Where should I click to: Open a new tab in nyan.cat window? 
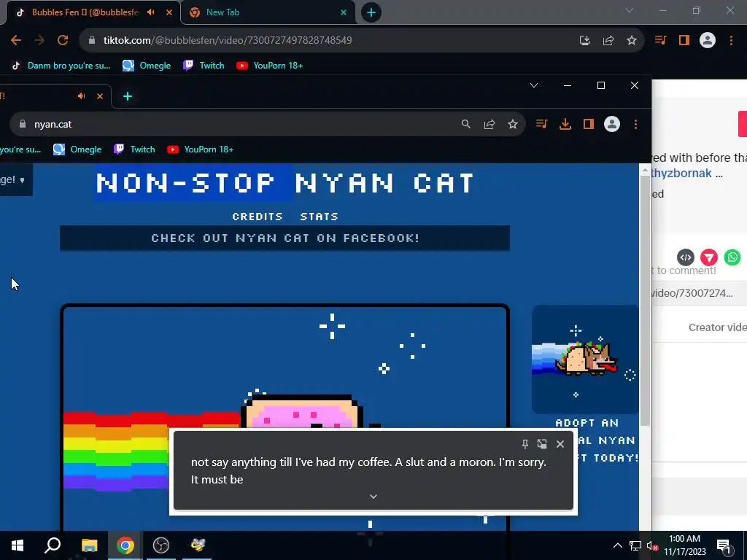point(127,97)
